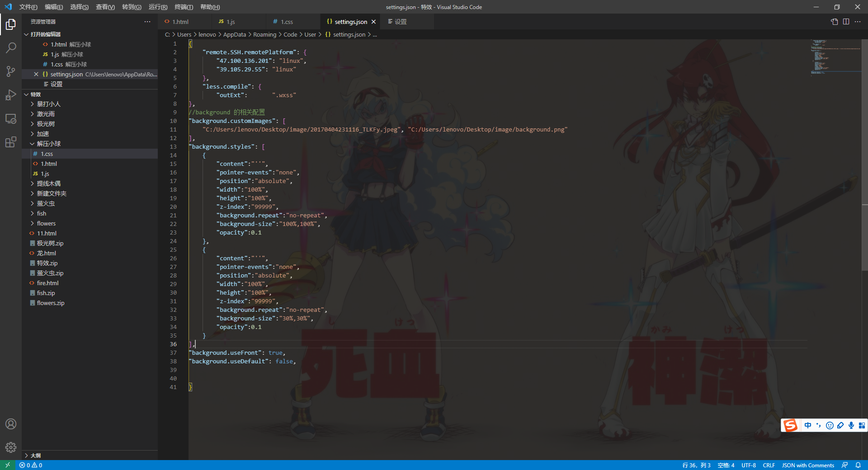Open the 查看(V) menu
Screen dimensions: 868x470
coord(105,7)
